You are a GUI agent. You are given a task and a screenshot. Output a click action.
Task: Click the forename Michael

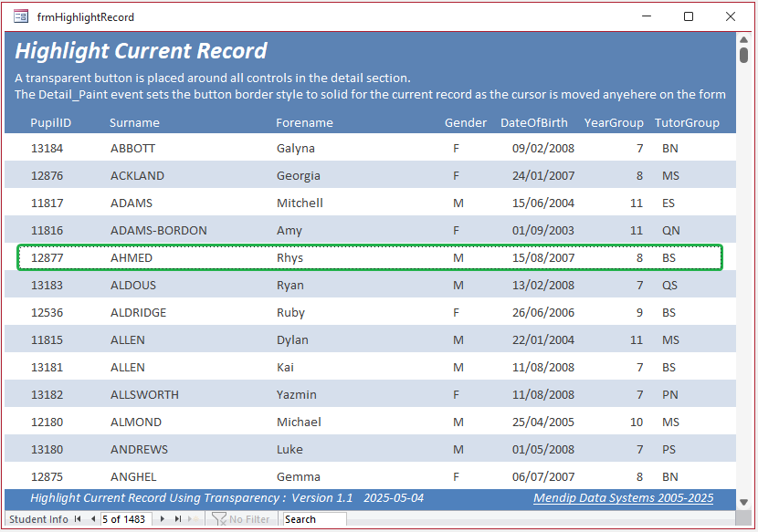tap(299, 422)
